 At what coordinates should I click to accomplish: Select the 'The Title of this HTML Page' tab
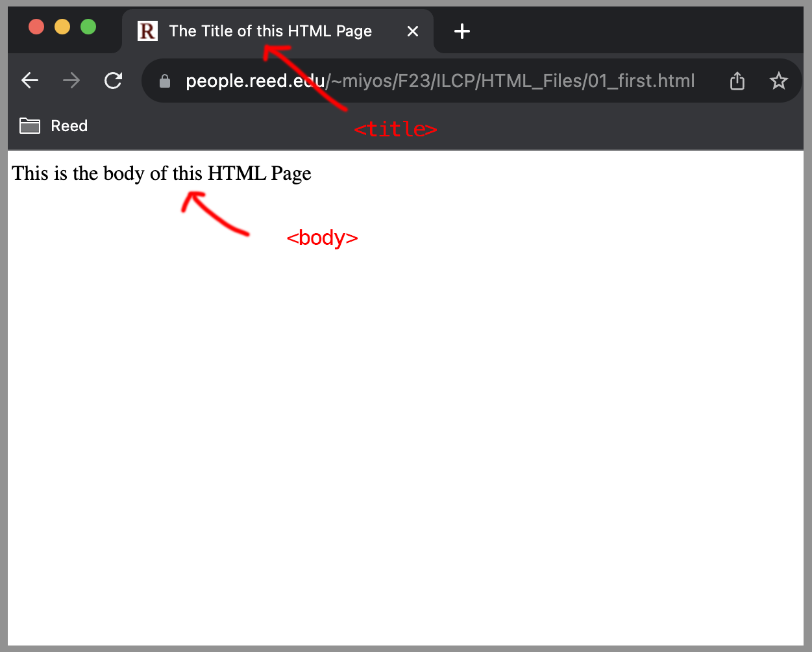270,31
